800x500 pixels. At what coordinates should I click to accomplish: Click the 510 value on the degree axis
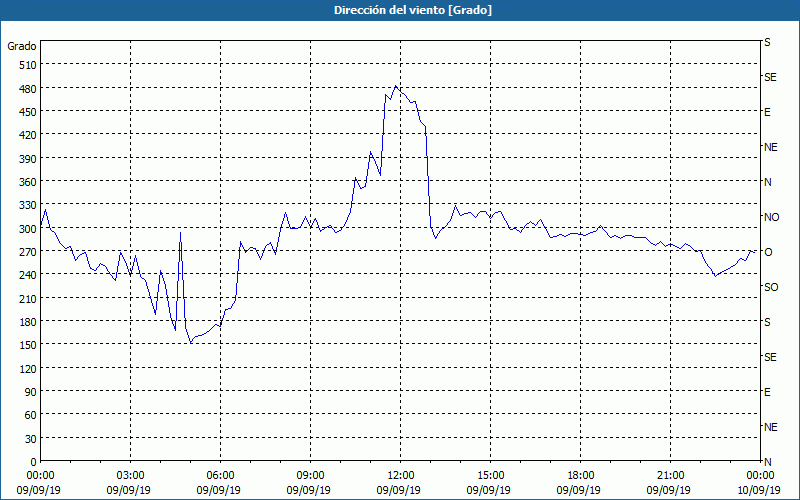point(28,65)
